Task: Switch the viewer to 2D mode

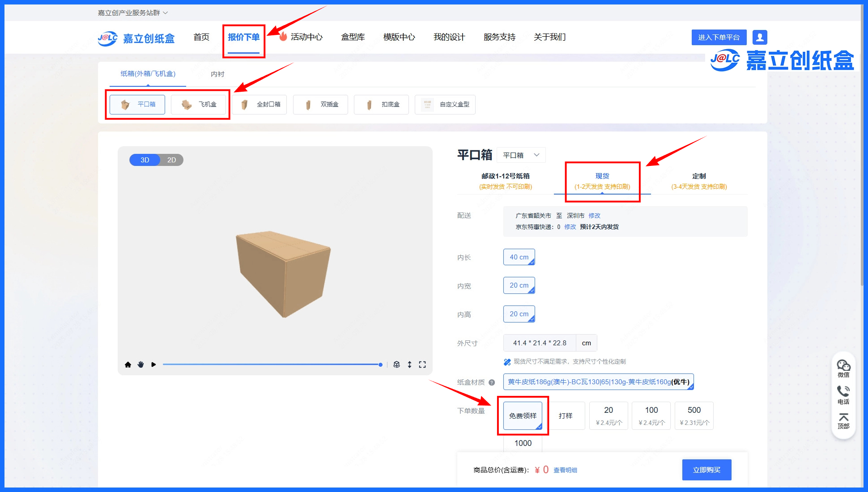Action: [172, 160]
